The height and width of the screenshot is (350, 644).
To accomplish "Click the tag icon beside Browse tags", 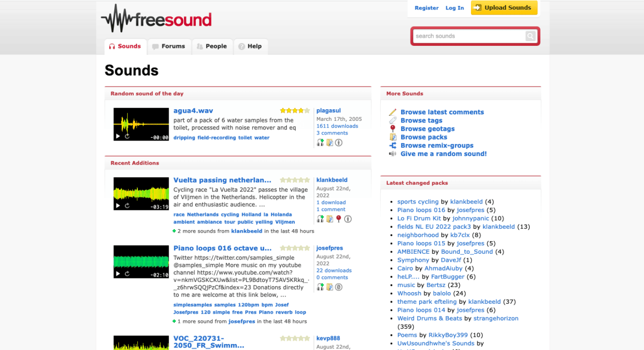I will [x=393, y=120].
